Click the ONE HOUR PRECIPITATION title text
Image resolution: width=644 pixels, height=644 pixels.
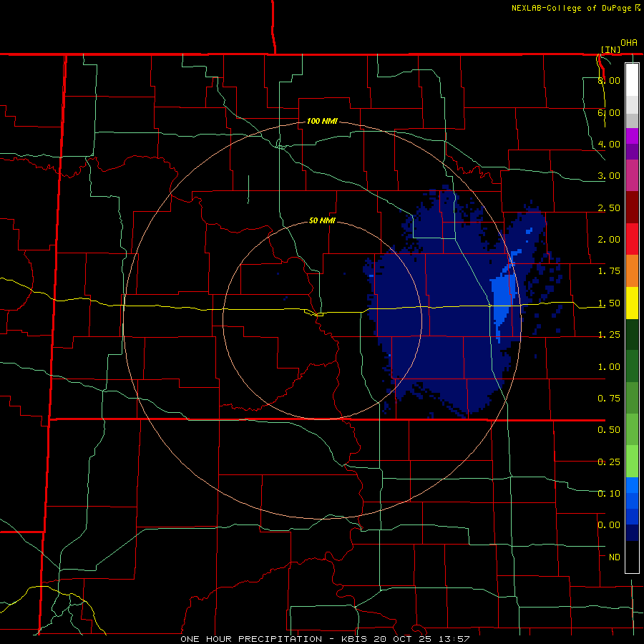coord(251,639)
